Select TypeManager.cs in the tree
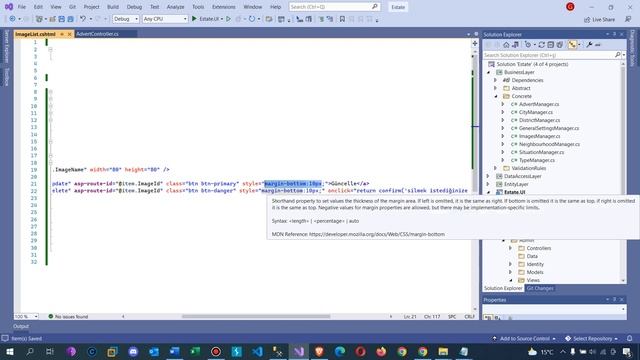640x360 pixels. pyautogui.click(x=536, y=160)
